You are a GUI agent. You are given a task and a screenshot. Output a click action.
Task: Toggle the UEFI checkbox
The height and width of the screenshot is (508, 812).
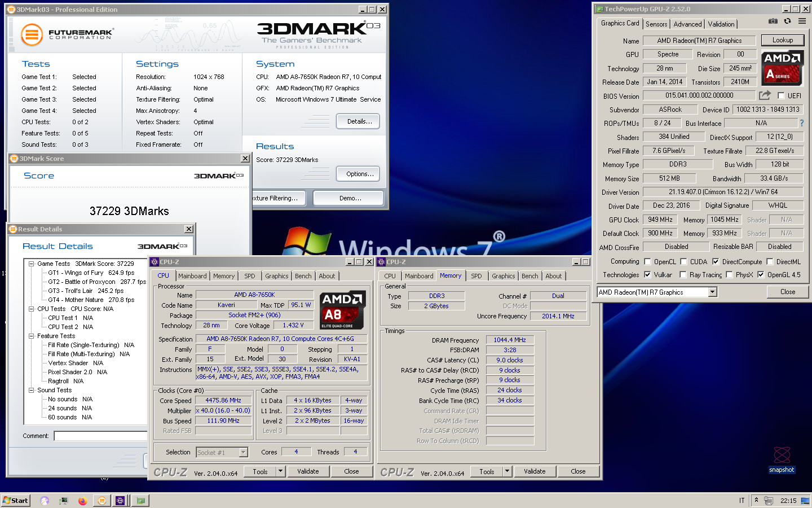(x=781, y=96)
